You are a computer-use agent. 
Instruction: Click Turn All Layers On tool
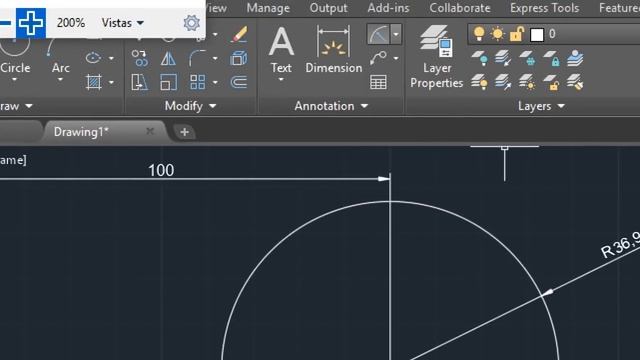[479, 82]
